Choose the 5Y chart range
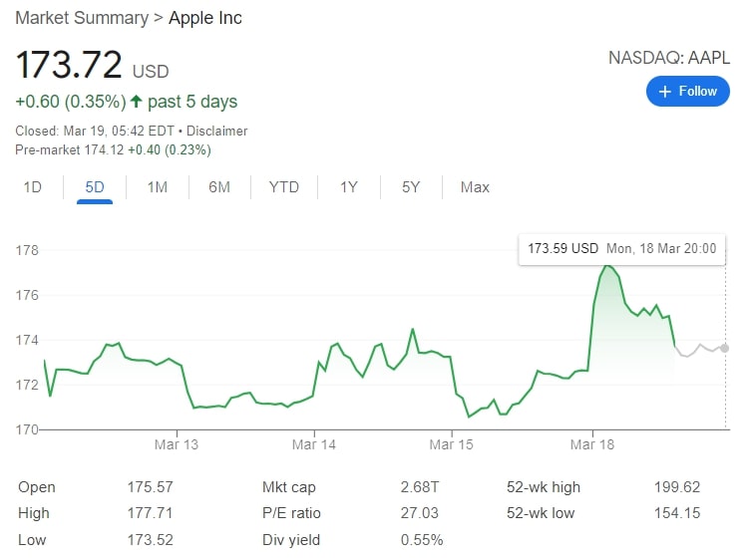742x560 pixels. tap(411, 187)
